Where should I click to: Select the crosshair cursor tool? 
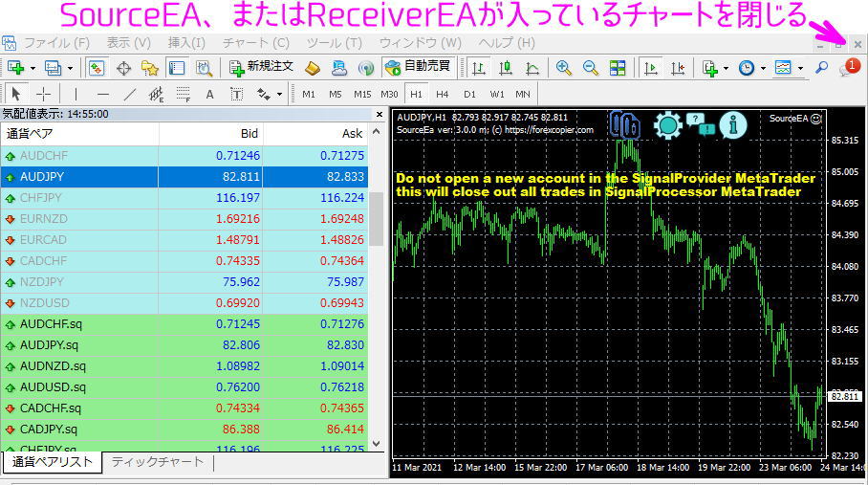tap(43, 94)
